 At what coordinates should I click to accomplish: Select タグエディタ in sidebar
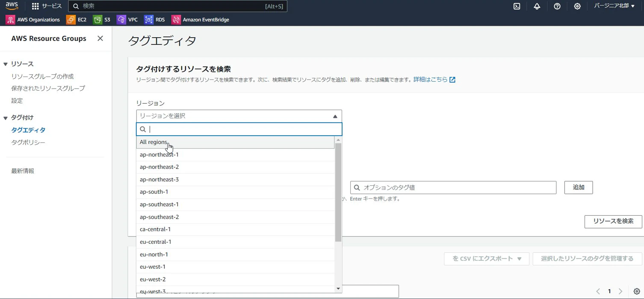tap(28, 130)
